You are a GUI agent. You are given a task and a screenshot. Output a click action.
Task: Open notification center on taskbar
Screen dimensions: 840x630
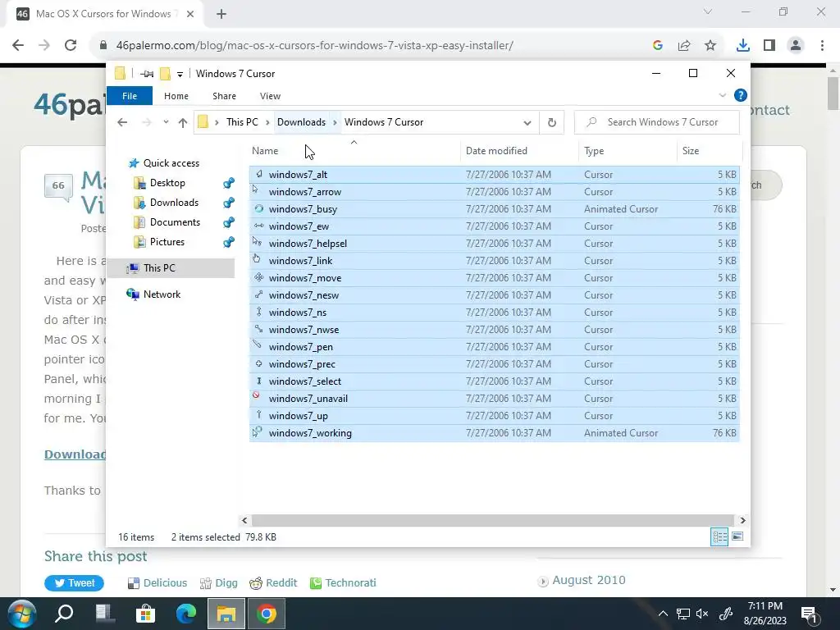click(x=808, y=614)
